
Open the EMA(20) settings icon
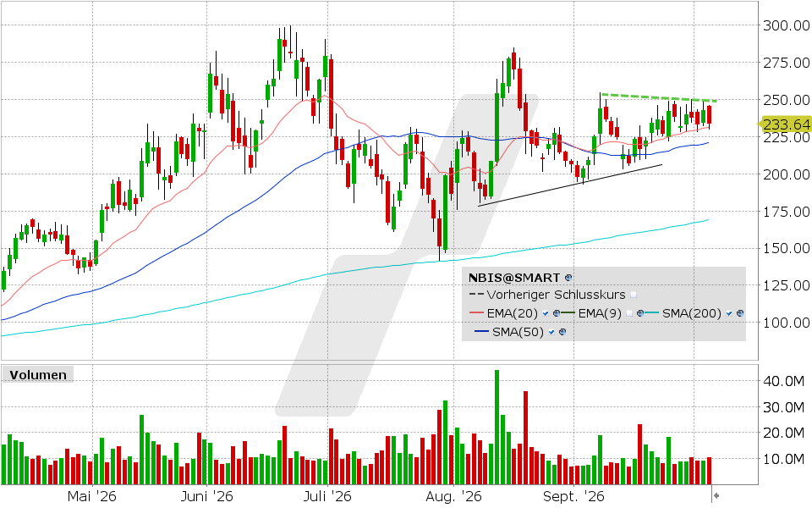557,313
